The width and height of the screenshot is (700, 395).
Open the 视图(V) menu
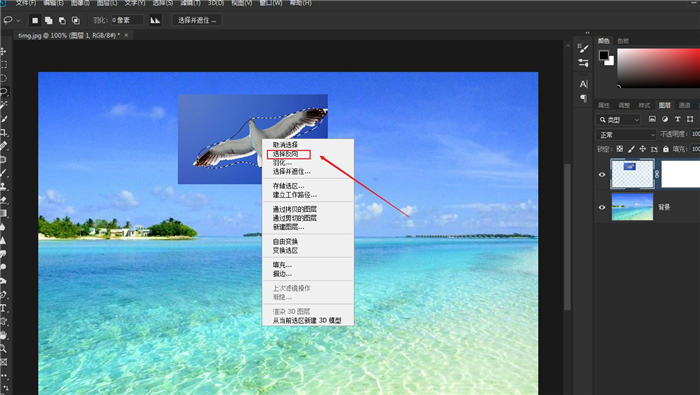coord(243,3)
